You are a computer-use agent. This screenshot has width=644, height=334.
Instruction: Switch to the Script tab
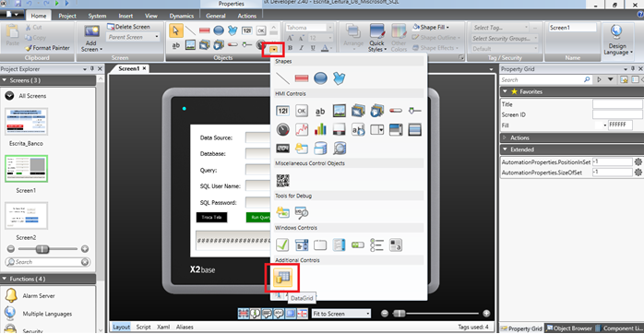coord(143,327)
